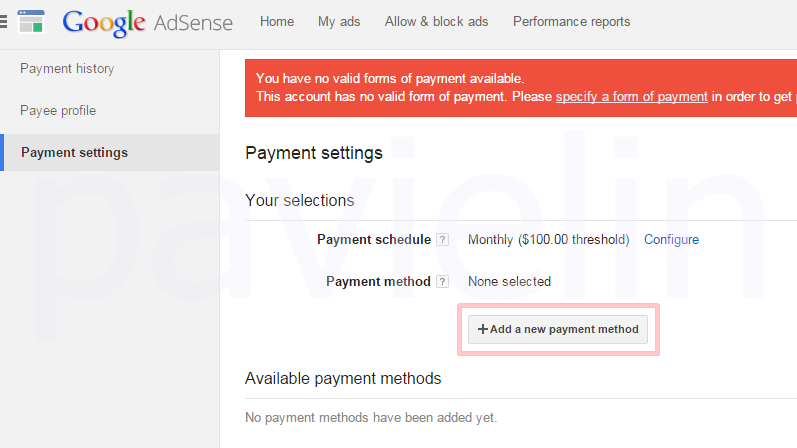This screenshot has height=448, width=797.
Task: Open the Performance reports tab
Action: tap(571, 22)
